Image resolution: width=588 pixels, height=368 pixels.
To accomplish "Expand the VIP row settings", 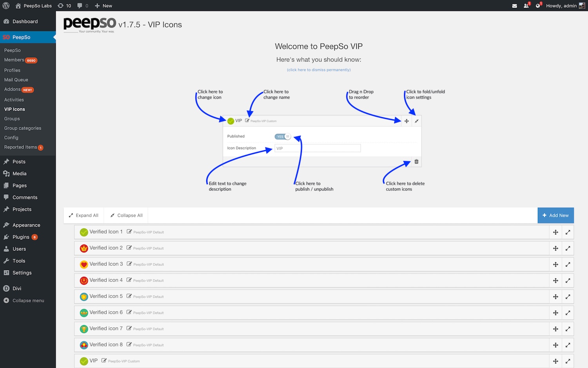I will coord(568,361).
